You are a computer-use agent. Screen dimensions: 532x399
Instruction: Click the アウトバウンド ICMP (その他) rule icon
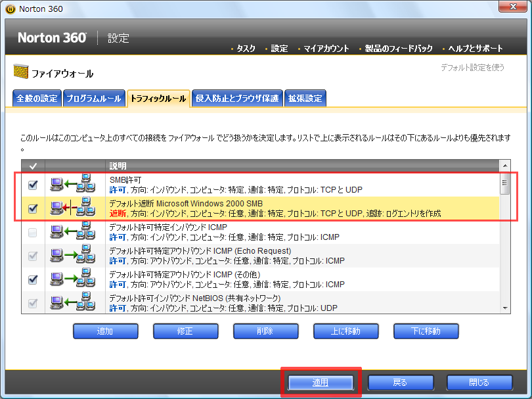pos(72,279)
